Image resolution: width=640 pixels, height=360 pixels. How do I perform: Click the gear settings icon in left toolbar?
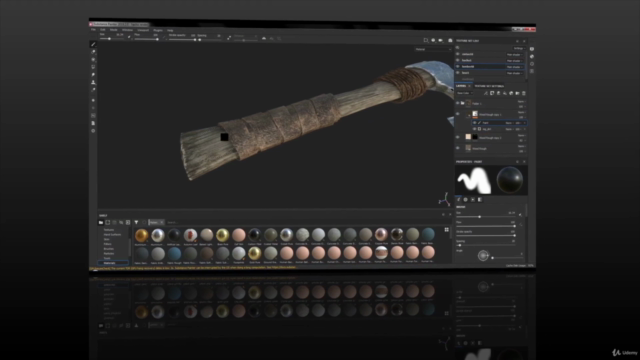[93, 131]
